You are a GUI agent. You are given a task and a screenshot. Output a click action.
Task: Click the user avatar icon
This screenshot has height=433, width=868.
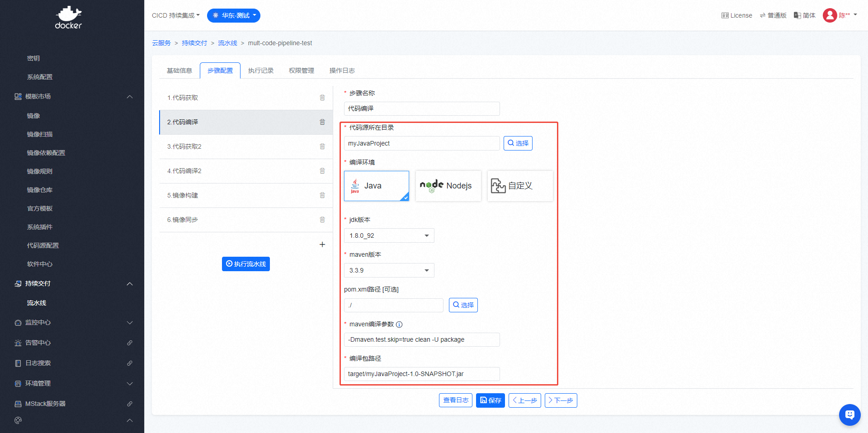pyautogui.click(x=830, y=15)
